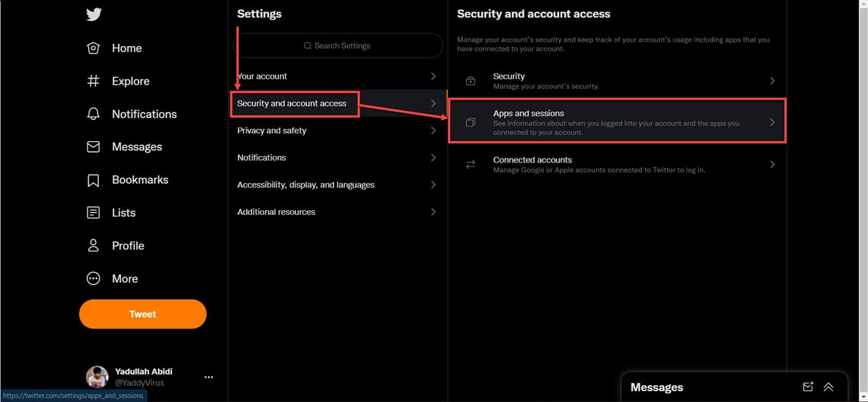Expand the Privacy and safety section

click(x=434, y=130)
